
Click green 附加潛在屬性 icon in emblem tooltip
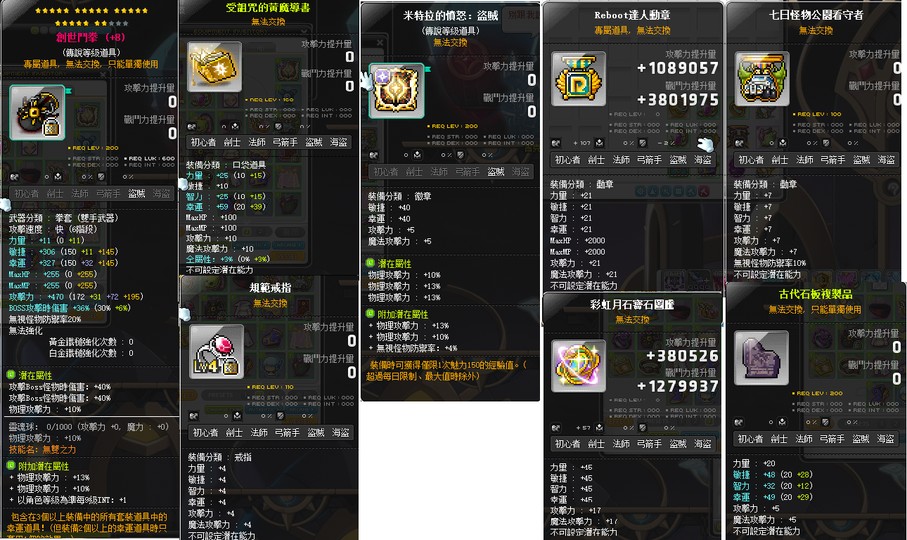coord(370,314)
